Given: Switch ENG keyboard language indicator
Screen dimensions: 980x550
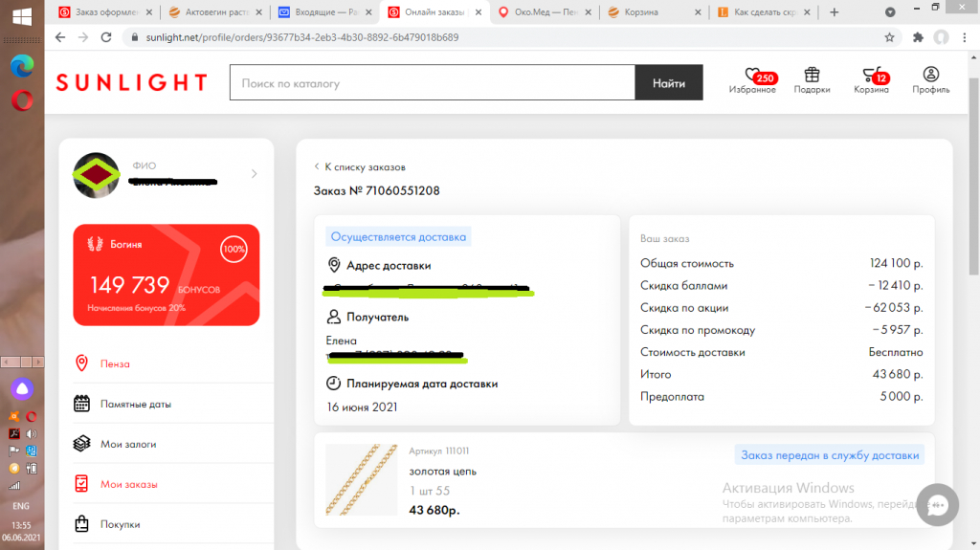Looking at the screenshot, I should (x=21, y=506).
